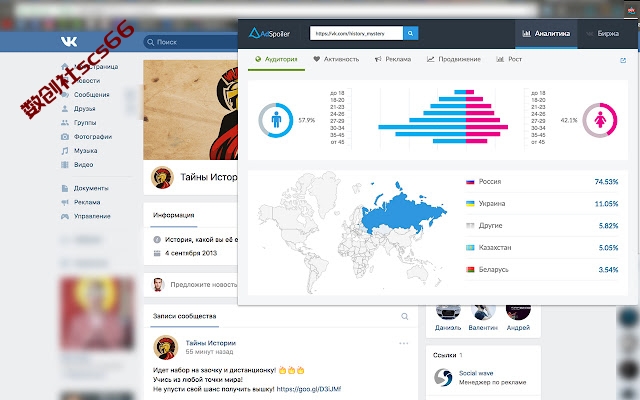Open the Информация tab
This screenshot has height=400, width=640.
(x=173, y=215)
